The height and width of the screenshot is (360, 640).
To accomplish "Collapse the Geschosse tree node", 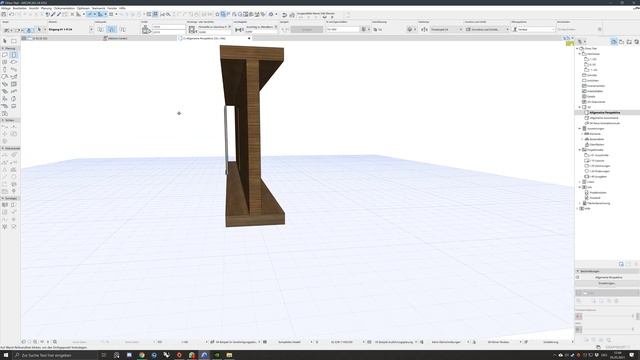I will pyautogui.click(x=580, y=54).
